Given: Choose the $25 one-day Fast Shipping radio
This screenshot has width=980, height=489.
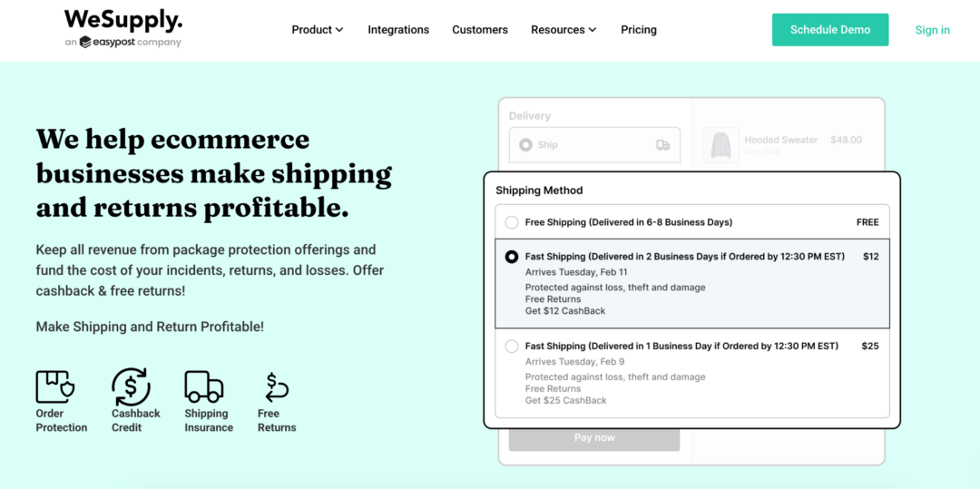Looking at the screenshot, I should pyautogui.click(x=512, y=346).
